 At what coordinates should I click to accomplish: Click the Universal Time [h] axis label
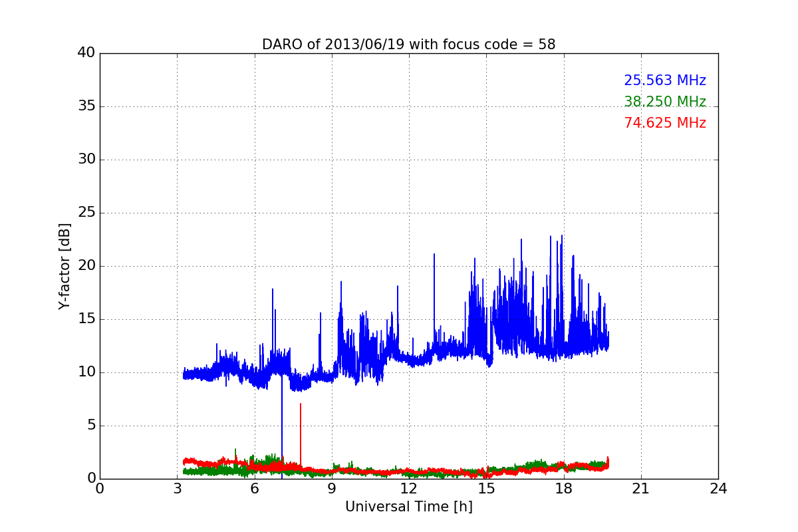pyautogui.click(x=408, y=507)
